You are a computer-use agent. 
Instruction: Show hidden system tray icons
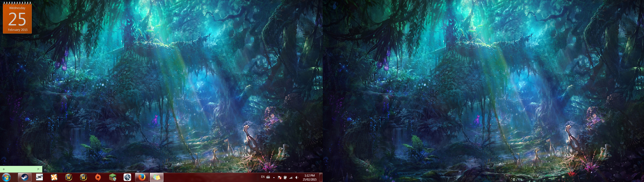[274, 177]
